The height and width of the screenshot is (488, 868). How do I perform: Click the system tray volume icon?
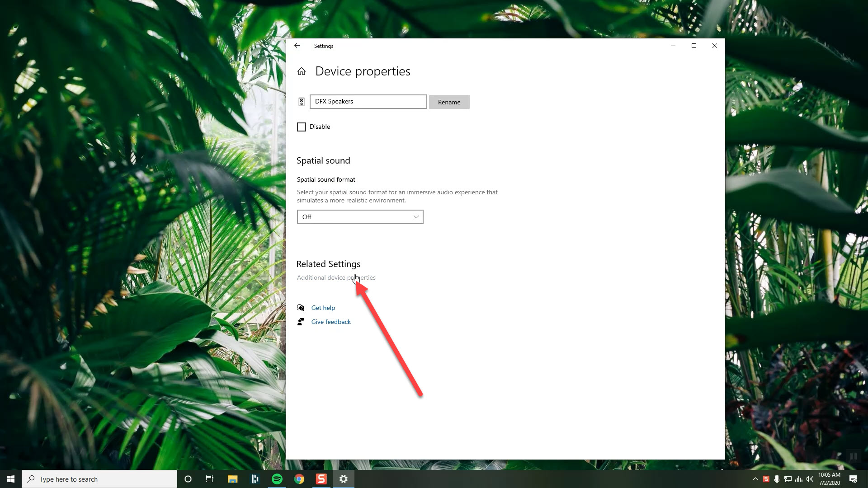click(x=809, y=479)
